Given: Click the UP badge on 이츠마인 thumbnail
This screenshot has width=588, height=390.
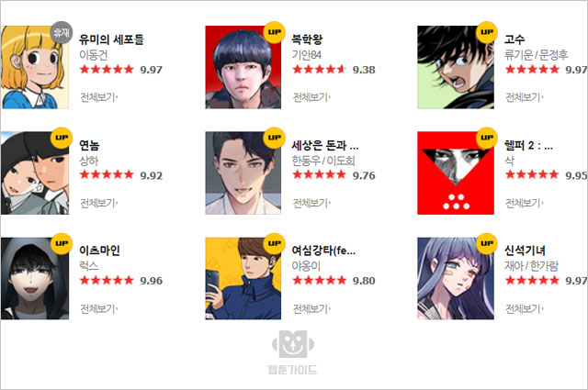Looking at the screenshot, I should tap(62, 243).
